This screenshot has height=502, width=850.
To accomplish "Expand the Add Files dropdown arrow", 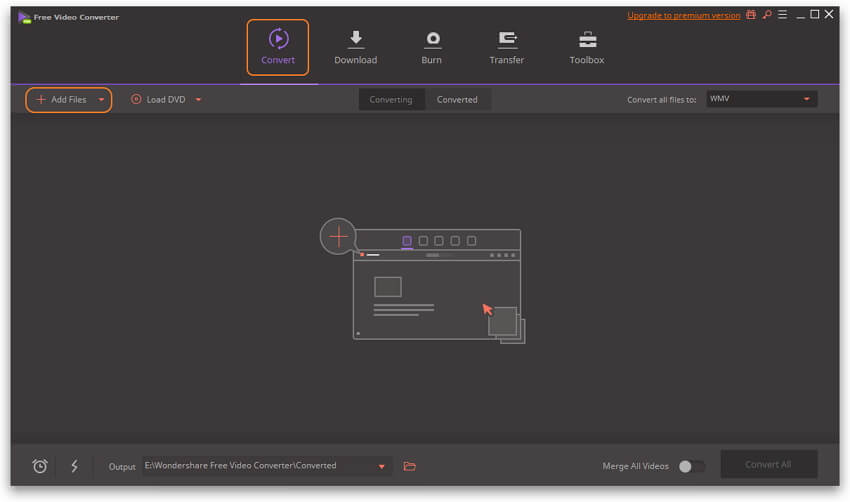I will 101,100.
